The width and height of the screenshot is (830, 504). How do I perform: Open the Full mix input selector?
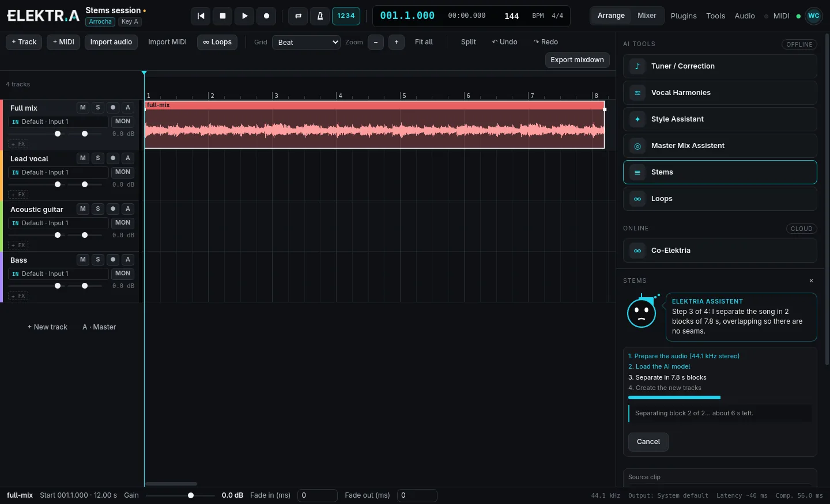pyautogui.click(x=58, y=122)
